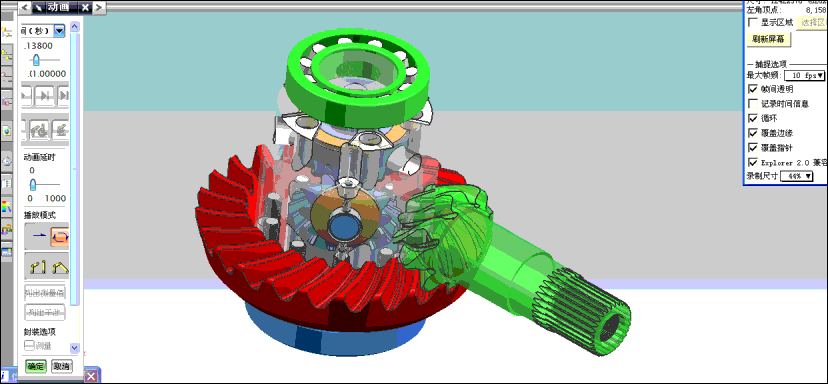The height and width of the screenshot is (384, 828).
Task: Click the animation panel scrollbar down arrow
Action: pyautogui.click(x=74, y=348)
